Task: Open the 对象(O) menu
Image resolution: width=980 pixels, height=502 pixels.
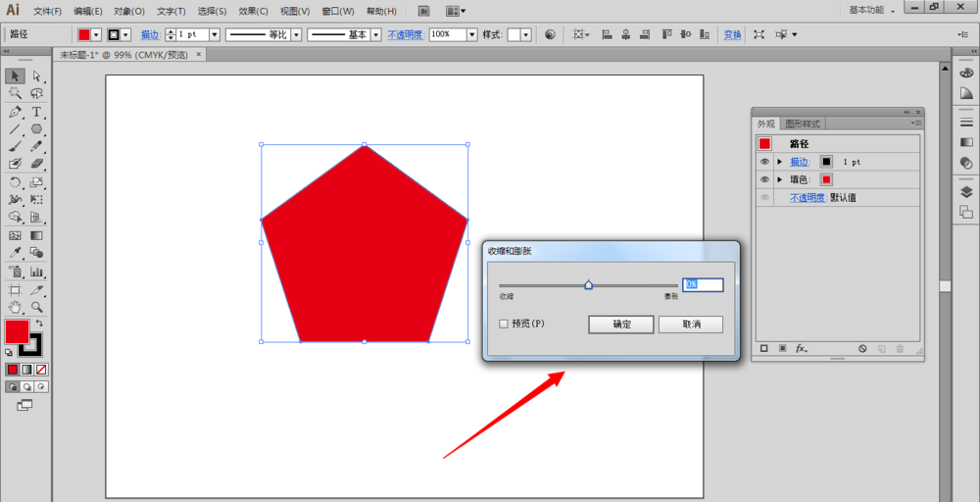Action: [x=129, y=11]
